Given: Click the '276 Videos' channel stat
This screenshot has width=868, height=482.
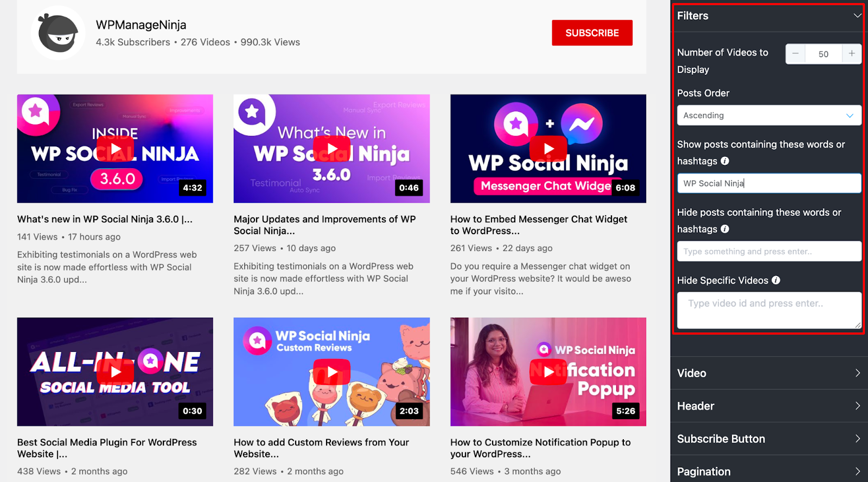Looking at the screenshot, I should (205, 42).
